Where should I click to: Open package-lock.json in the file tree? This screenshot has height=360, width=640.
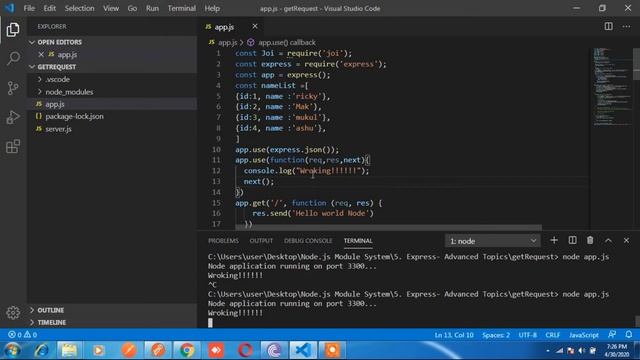point(112,116)
